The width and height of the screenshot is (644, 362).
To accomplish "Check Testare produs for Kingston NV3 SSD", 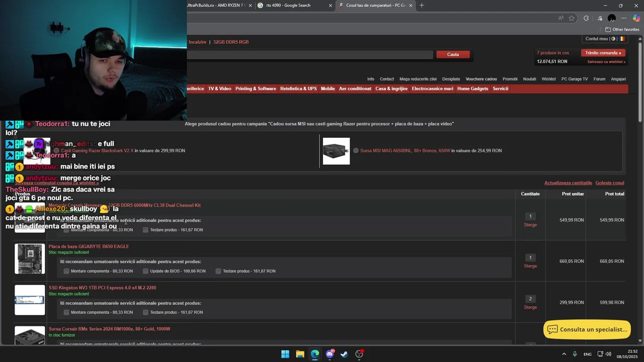I will (145, 312).
